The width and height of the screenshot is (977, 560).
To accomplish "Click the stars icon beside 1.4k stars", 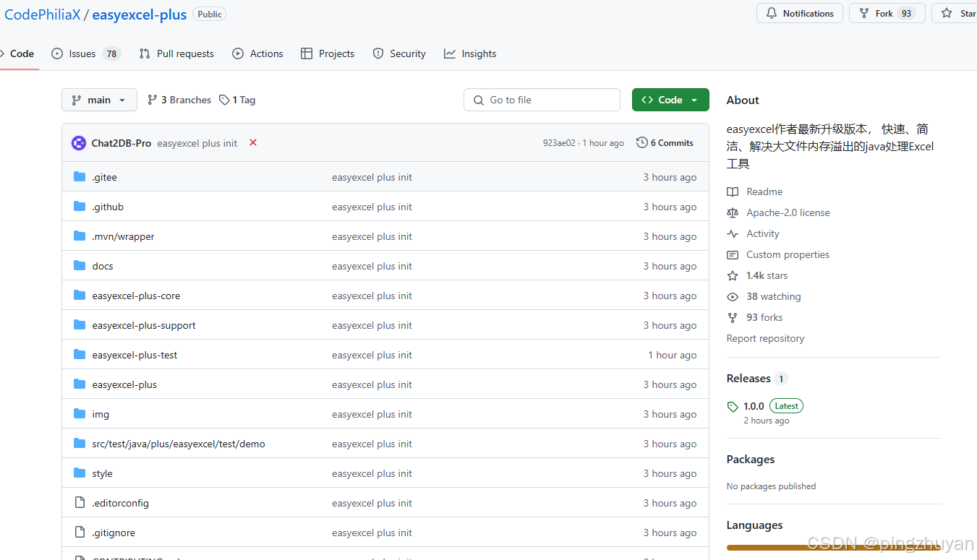I will (733, 275).
